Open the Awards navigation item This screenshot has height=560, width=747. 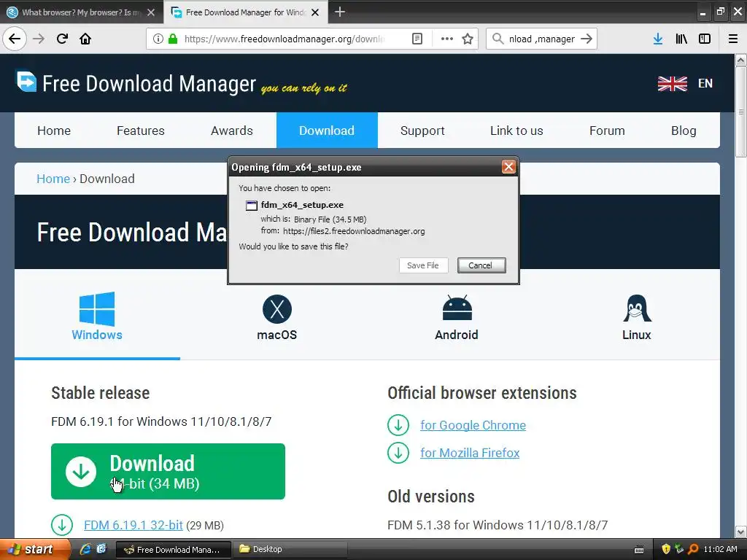[232, 131]
